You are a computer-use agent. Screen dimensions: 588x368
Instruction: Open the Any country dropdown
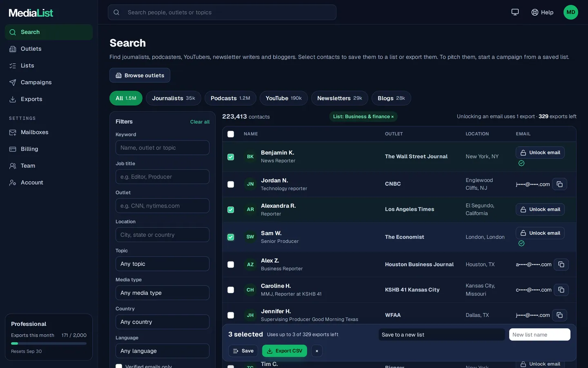coord(163,322)
